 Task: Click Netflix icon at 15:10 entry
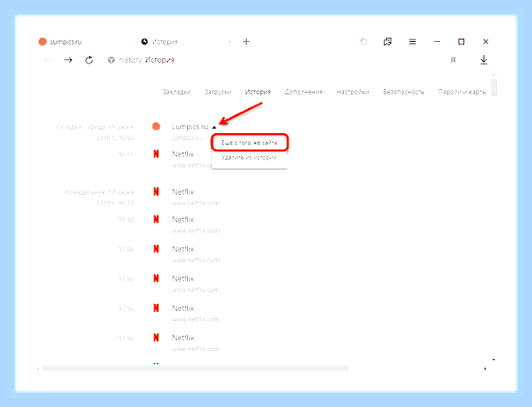[156, 219]
